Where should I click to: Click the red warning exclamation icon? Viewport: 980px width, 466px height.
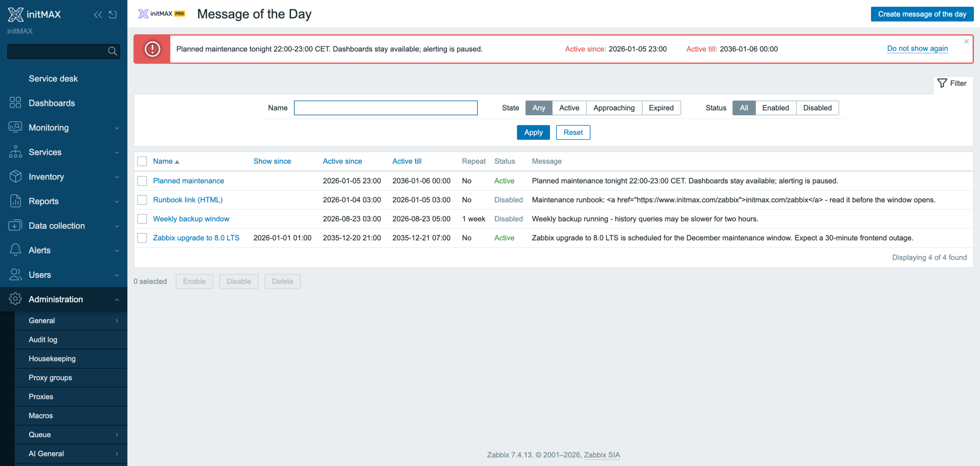point(152,49)
